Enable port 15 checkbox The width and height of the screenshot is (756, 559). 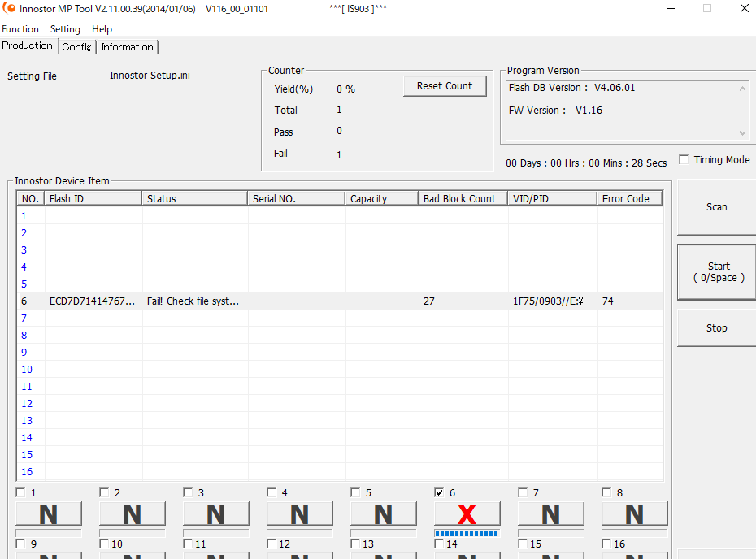(x=523, y=544)
